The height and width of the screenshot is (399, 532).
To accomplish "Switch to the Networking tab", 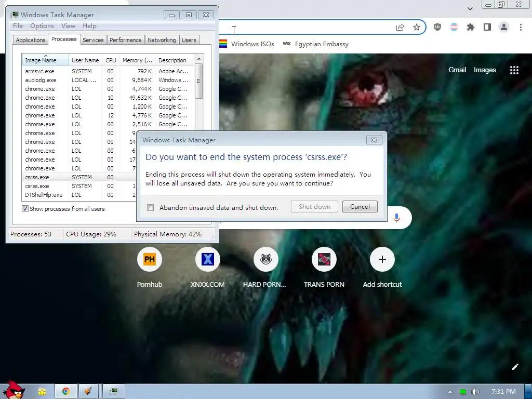I will (x=162, y=40).
